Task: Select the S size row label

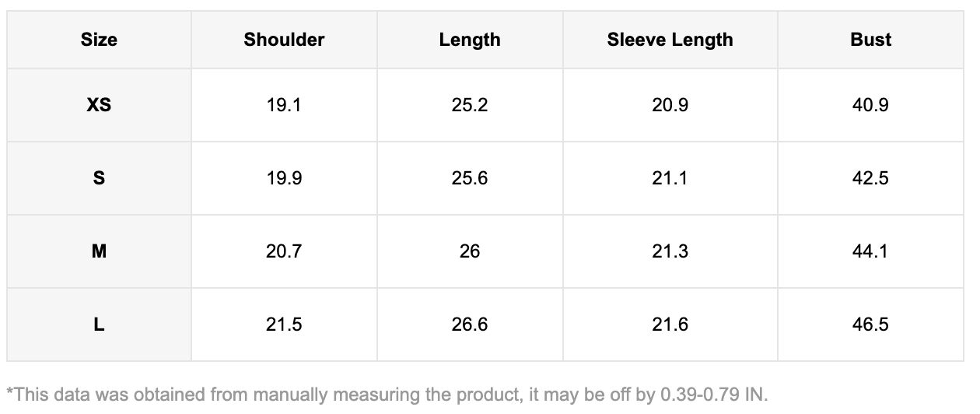Action: [99, 178]
